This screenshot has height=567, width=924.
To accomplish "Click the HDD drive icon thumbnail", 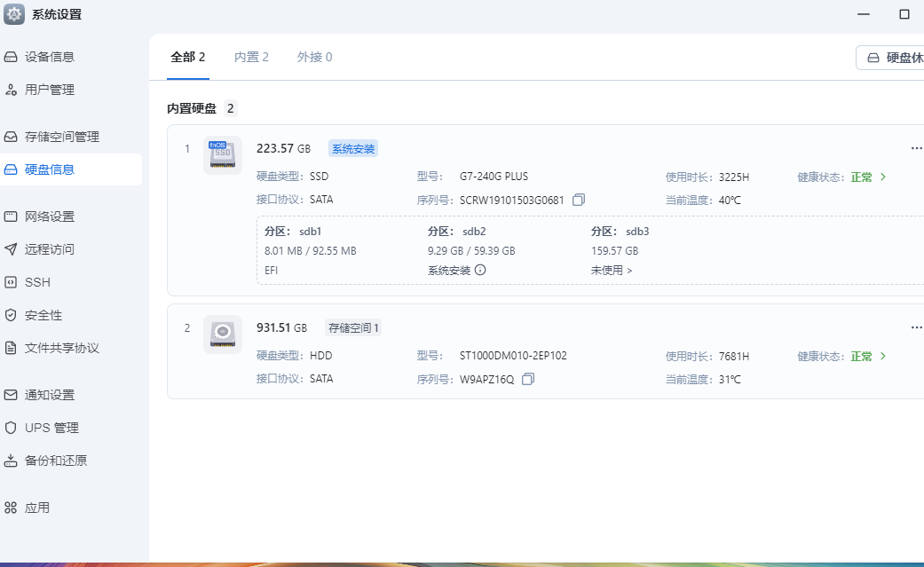I will 222,335.
